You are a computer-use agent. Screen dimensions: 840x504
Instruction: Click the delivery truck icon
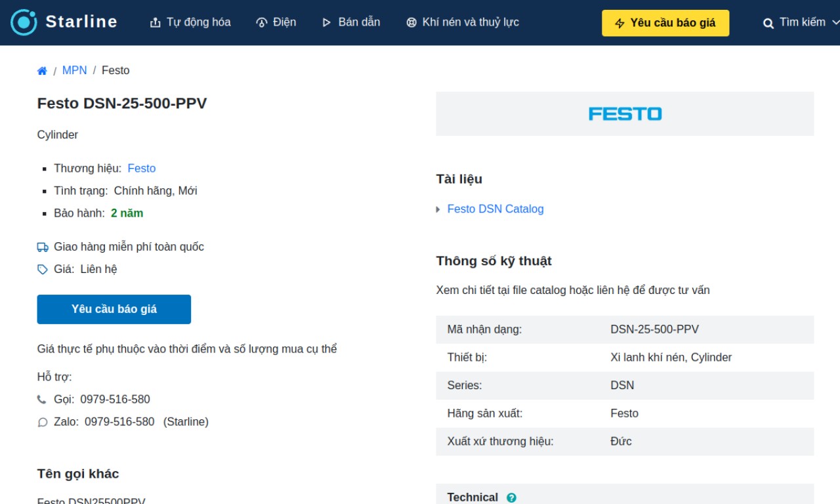43,247
